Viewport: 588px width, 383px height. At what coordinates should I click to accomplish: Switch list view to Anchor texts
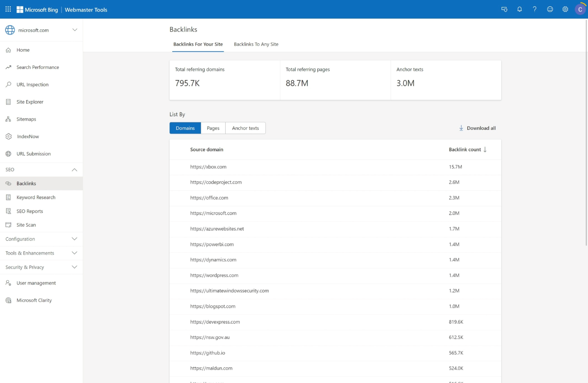click(x=245, y=128)
